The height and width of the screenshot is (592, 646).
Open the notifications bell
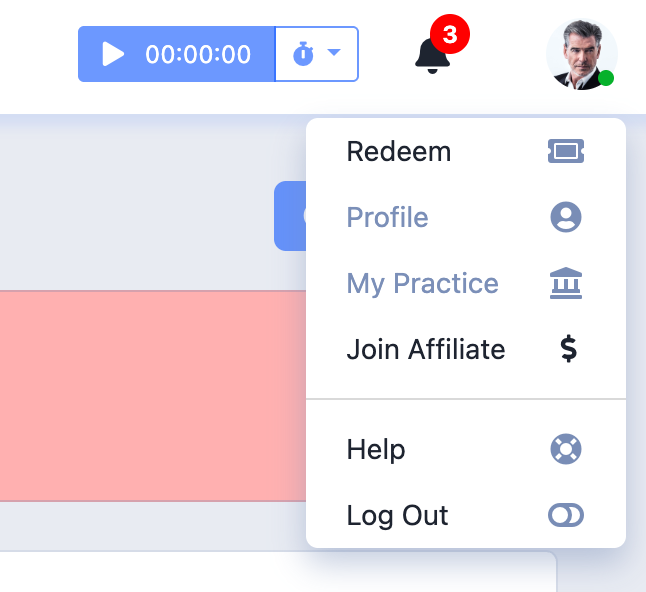point(432,56)
